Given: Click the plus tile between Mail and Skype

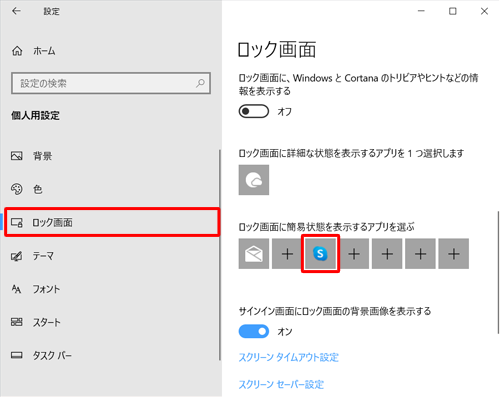Looking at the screenshot, I should (287, 254).
